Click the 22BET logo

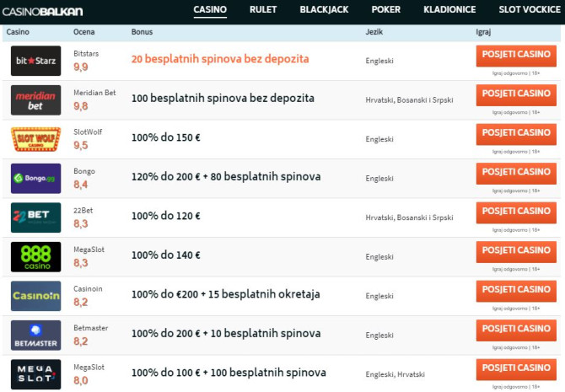35,217
